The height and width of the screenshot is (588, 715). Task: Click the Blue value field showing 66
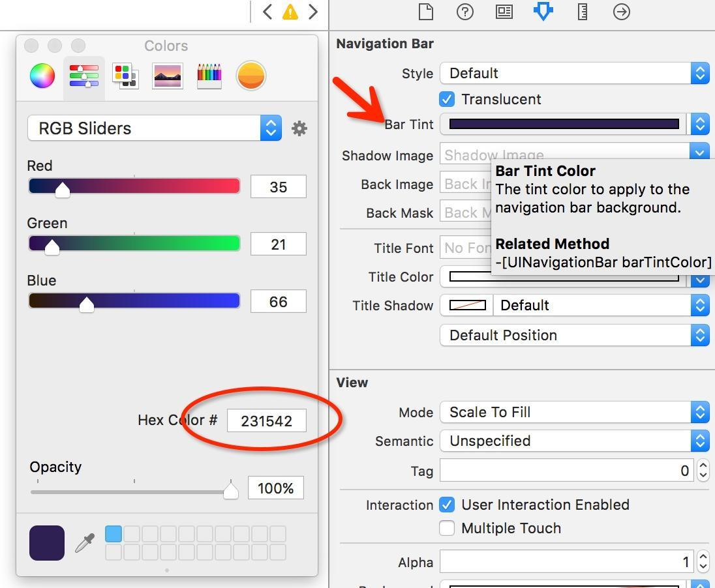pyautogui.click(x=278, y=302)
